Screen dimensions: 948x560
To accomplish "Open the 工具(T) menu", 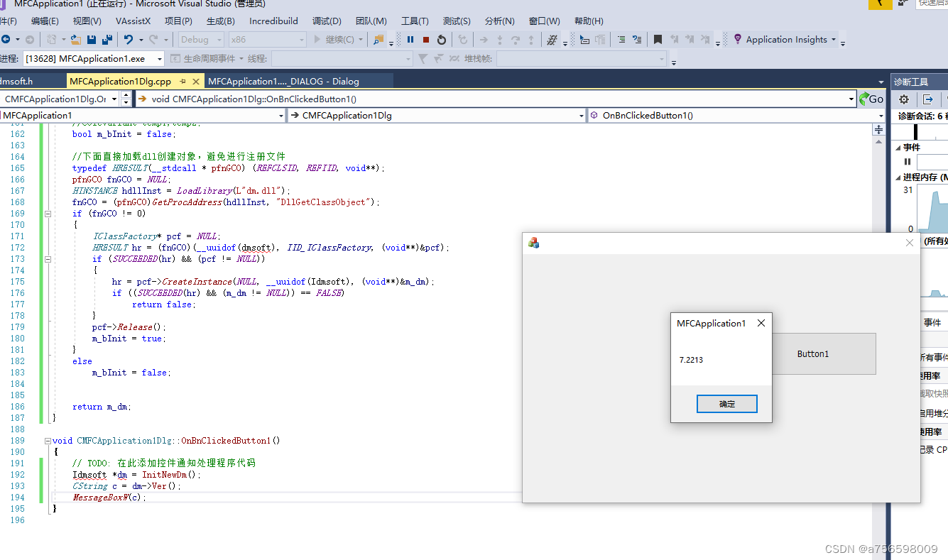I will click(x=415, y=21).
